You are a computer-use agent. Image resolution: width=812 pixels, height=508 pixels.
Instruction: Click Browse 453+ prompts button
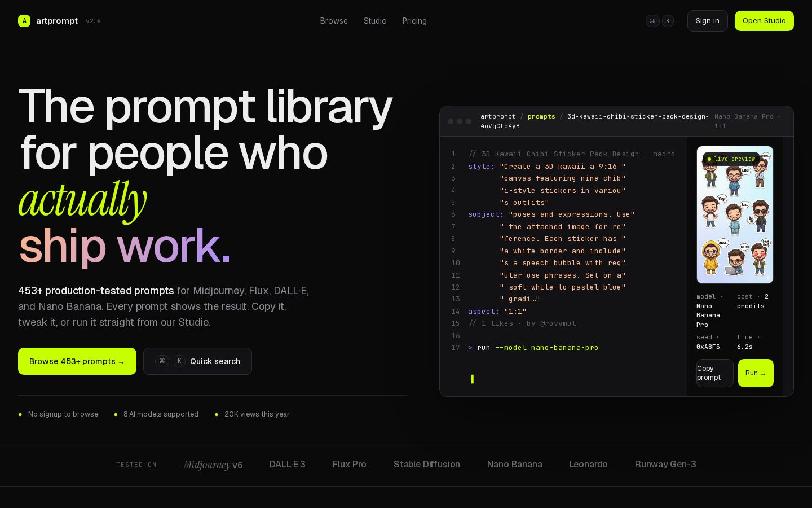77,361
